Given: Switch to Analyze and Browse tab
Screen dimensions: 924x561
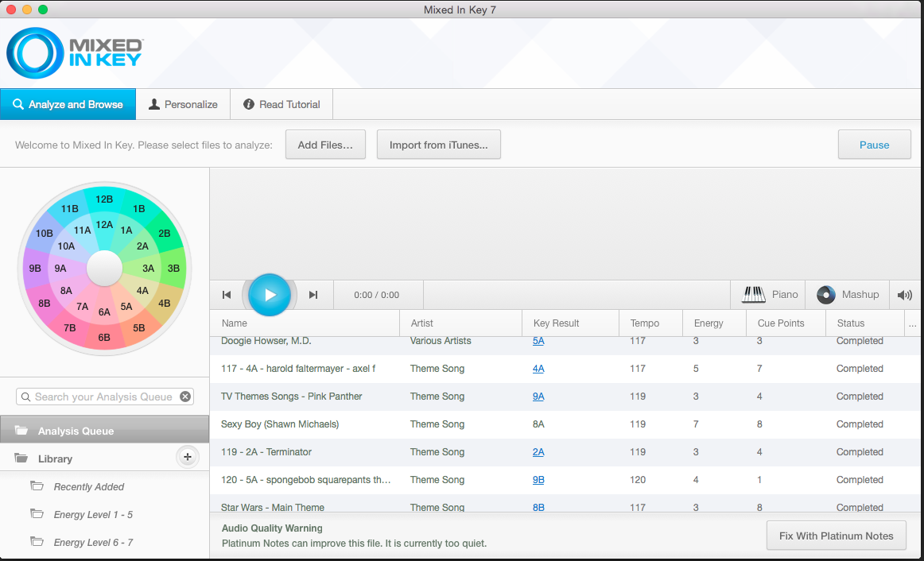Looking at the screenshot, I should [68, 104].
